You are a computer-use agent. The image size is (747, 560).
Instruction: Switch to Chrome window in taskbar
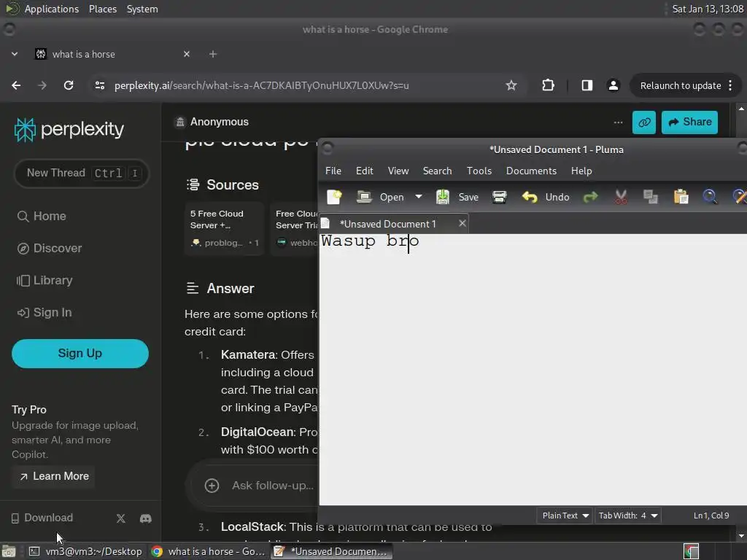click(208, 551)
